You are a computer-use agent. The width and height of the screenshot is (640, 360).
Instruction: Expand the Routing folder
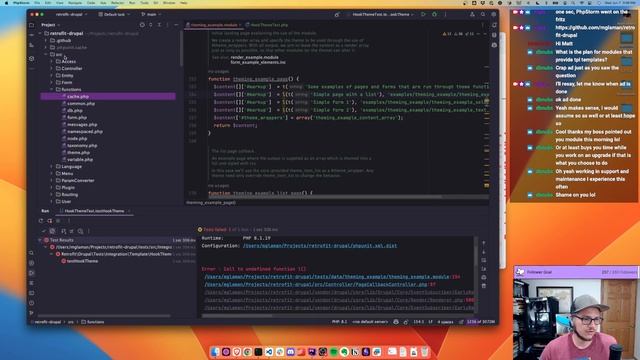[52, 195]
